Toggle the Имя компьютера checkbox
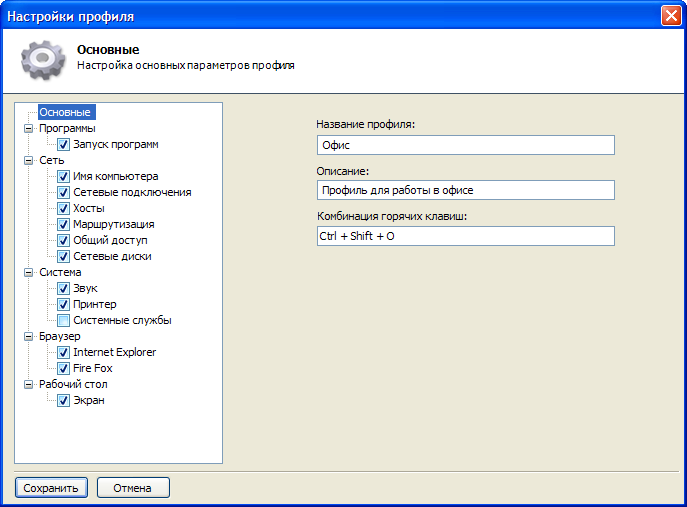The image size is (687, 507). click(63, 176)
